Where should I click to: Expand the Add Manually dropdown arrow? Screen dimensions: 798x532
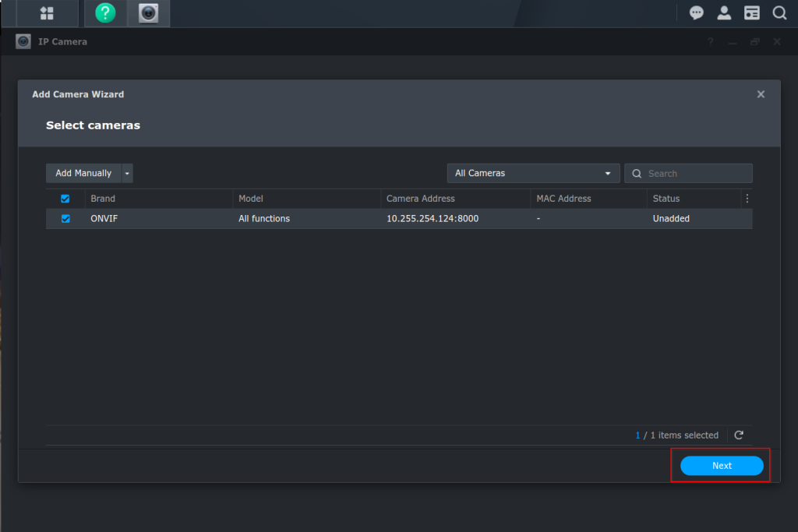[x=127, y=173]
